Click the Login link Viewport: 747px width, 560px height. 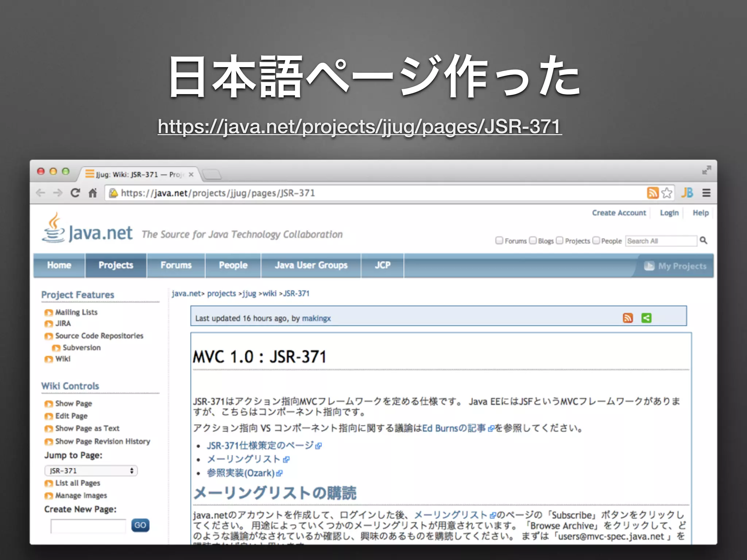point(669,213)
